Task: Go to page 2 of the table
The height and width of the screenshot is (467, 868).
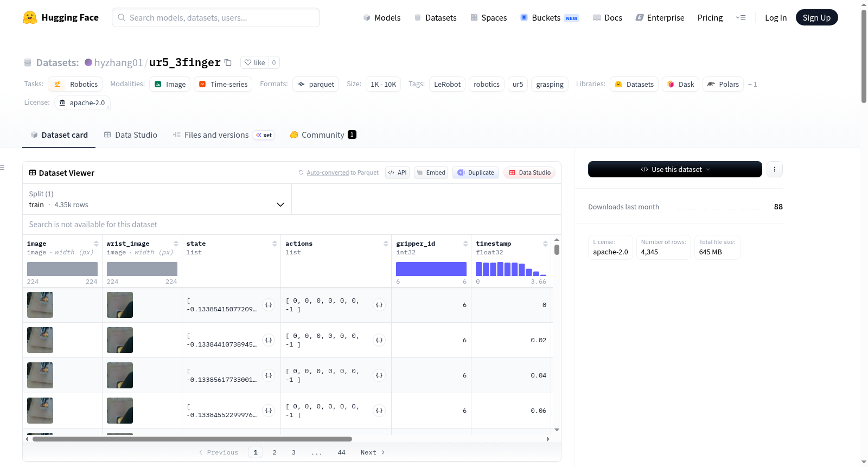Action: tap(275, 452)
